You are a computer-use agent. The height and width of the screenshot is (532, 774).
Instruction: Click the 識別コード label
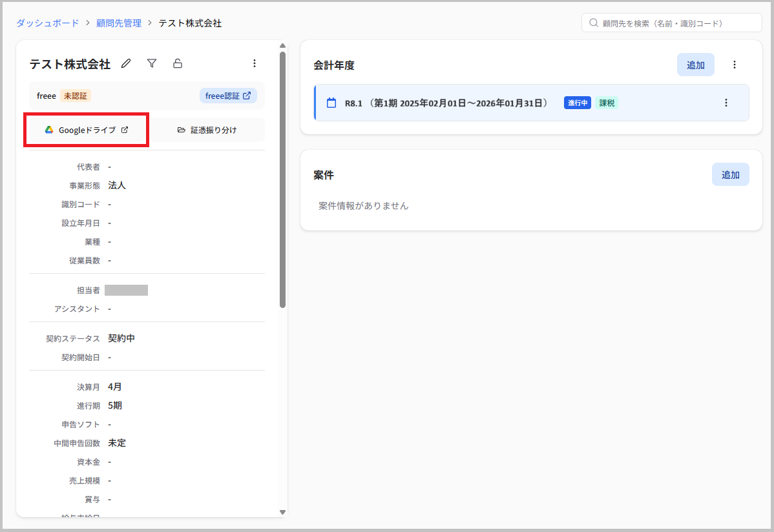click(x=81, y=204)
